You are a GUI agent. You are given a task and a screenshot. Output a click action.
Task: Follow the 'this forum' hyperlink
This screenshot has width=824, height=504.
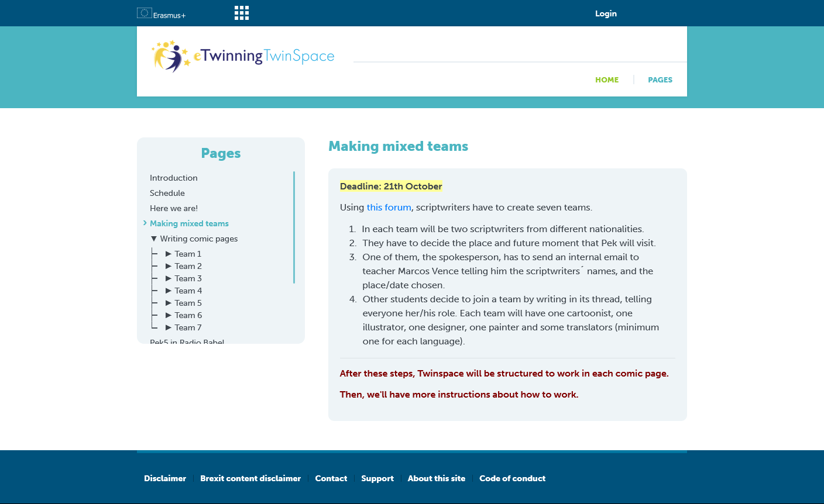pyautogui.click(x=389, y=208)
